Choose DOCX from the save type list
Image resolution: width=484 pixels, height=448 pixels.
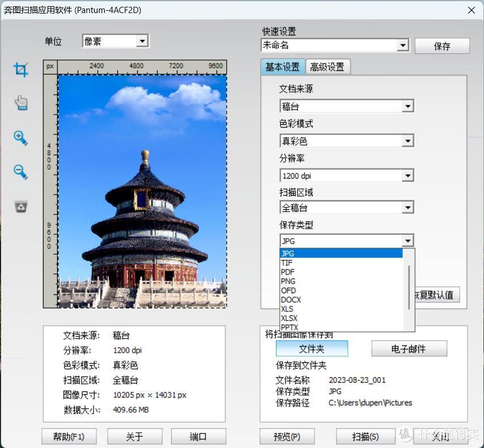[x=291, y=299]
